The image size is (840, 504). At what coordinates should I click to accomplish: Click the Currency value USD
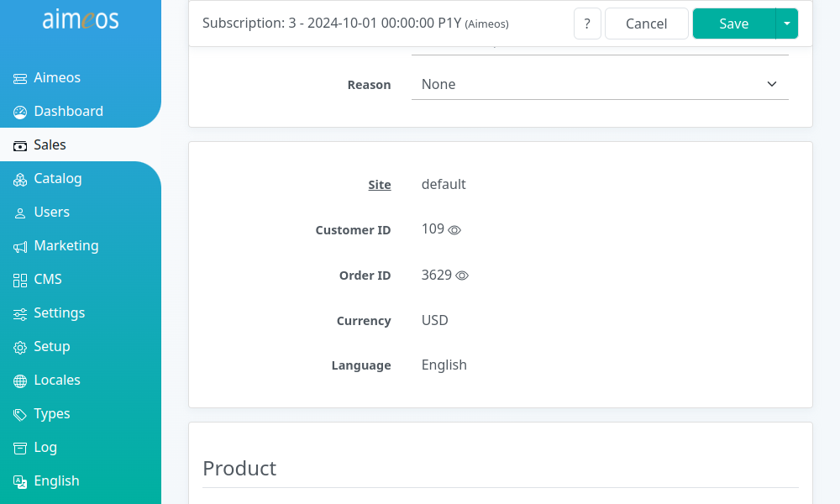[435, 320]
